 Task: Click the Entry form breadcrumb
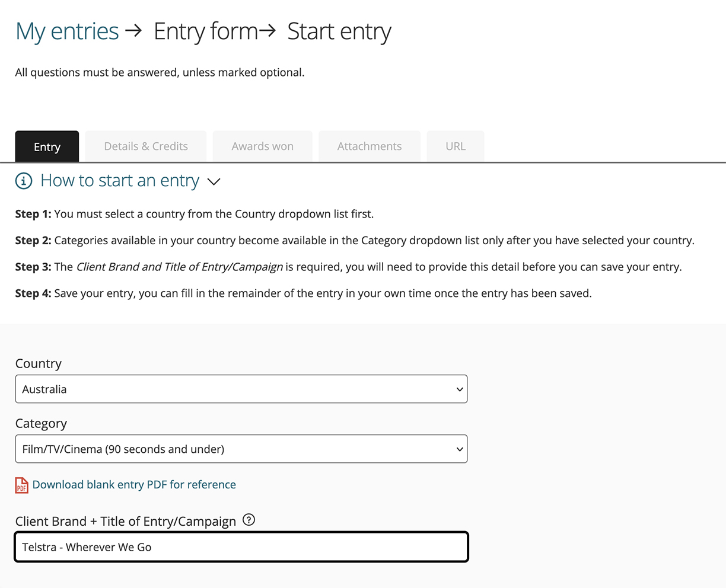(x=205, y=31)
